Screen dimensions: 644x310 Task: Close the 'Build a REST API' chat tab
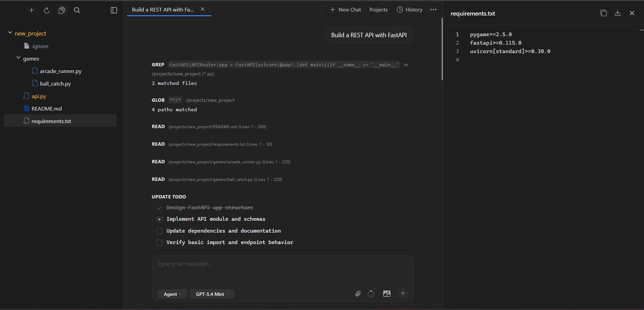(203, 9)
